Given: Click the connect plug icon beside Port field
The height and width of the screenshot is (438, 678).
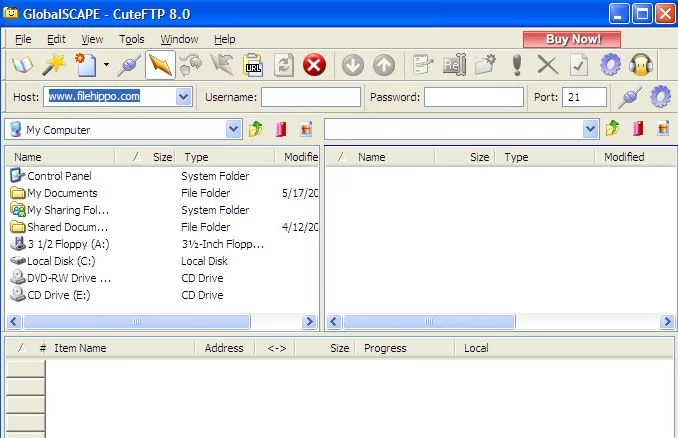Looking at the screenshot, I should pos(630,97).
